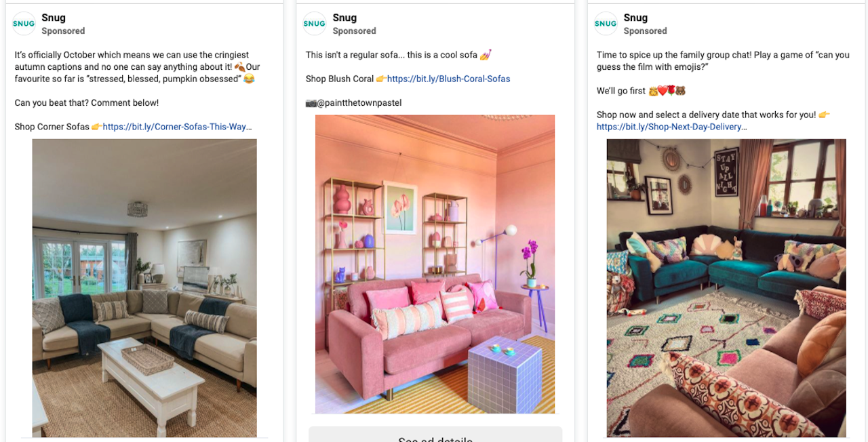Image resolution: width=868 pixels, height=442 pixels.
Task: Open the Snug page name above group chat ad
Action: coord(635,18)
